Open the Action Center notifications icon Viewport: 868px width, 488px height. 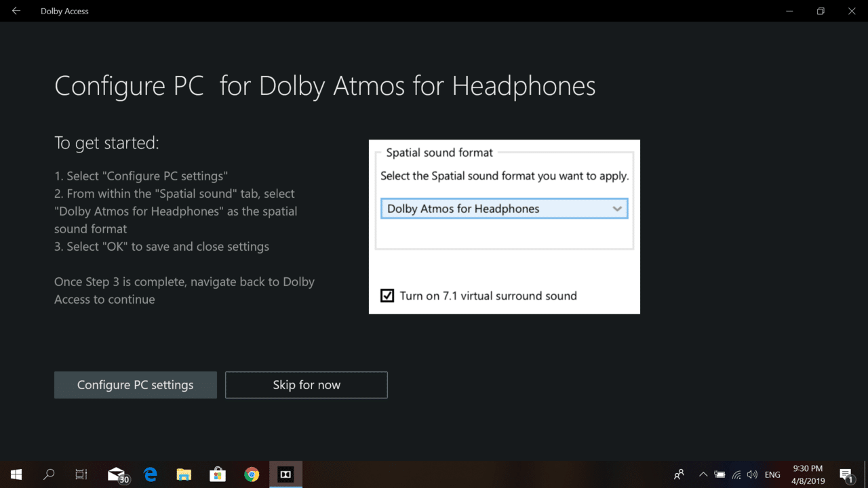[846, 474]
